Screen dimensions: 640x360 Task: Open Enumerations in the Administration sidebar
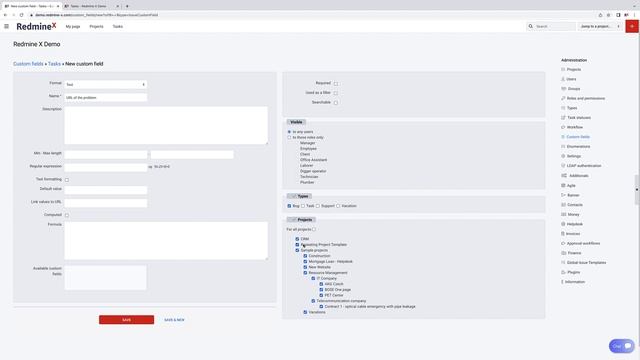click(578, 147)
